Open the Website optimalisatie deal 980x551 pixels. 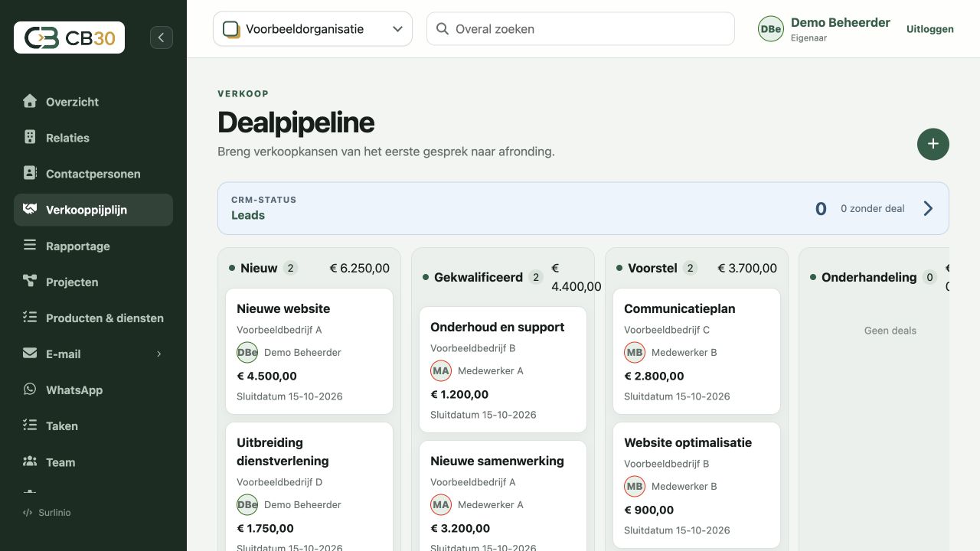tap(697, 485)
